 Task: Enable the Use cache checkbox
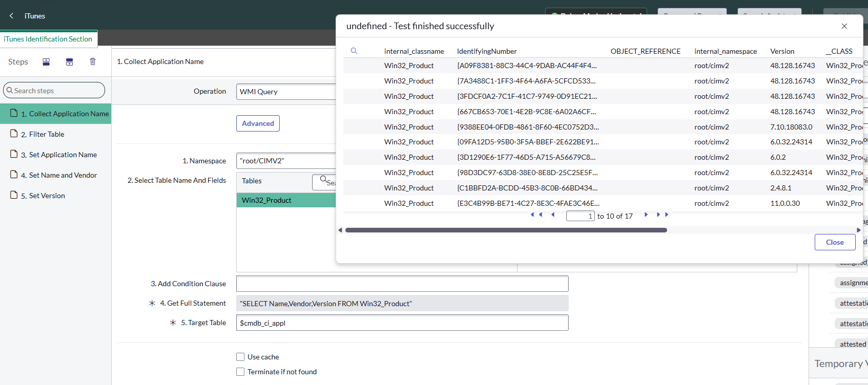click(240, 357)
